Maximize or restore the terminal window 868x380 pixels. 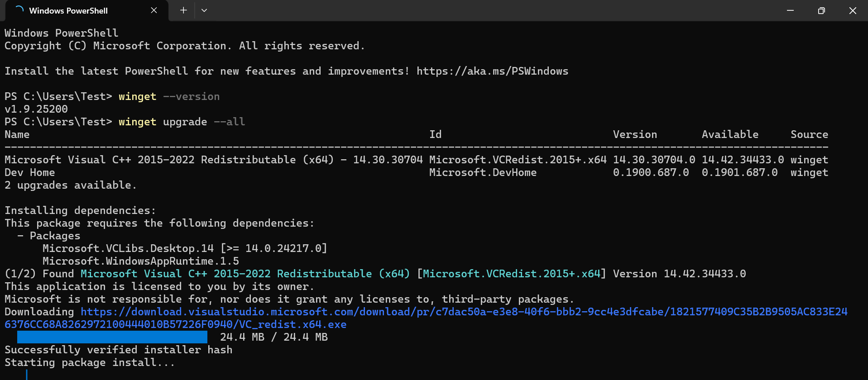[x=821, y=10]
